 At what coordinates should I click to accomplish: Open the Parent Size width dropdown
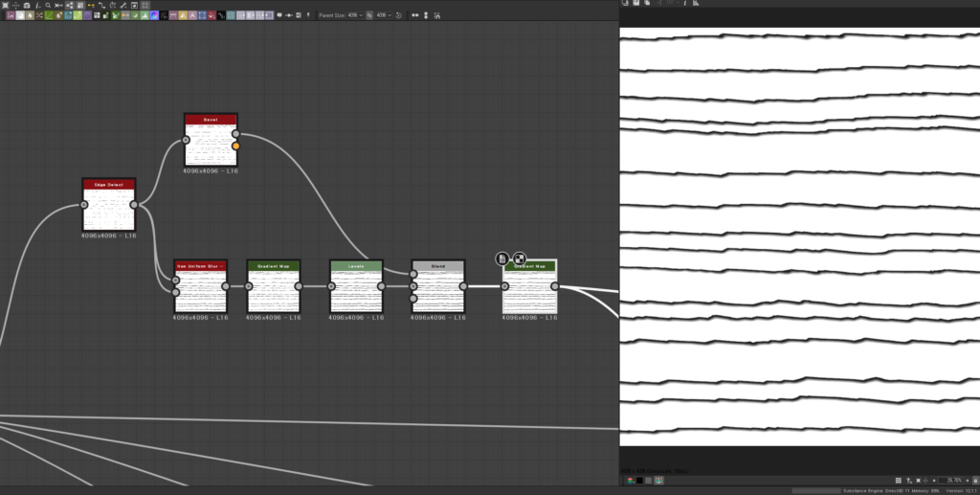(x=353, y=15)
